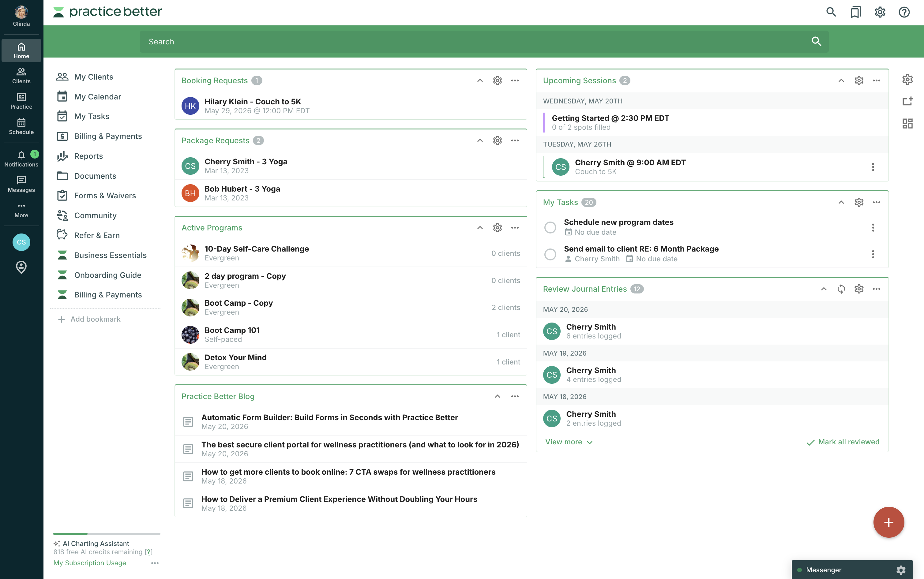Open options menu for Cherry Smith session
Viewport: 924px width, 579px height.
click(873, 167)
